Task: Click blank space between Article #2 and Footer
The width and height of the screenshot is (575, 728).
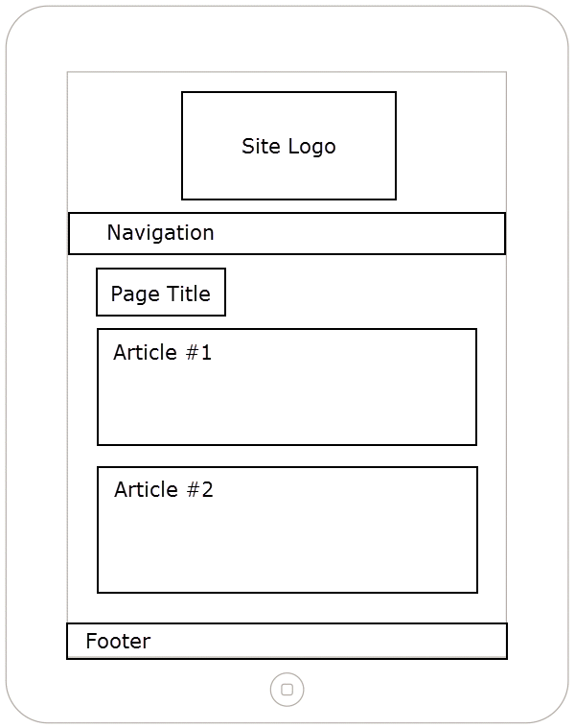Action: coord(287,608)
